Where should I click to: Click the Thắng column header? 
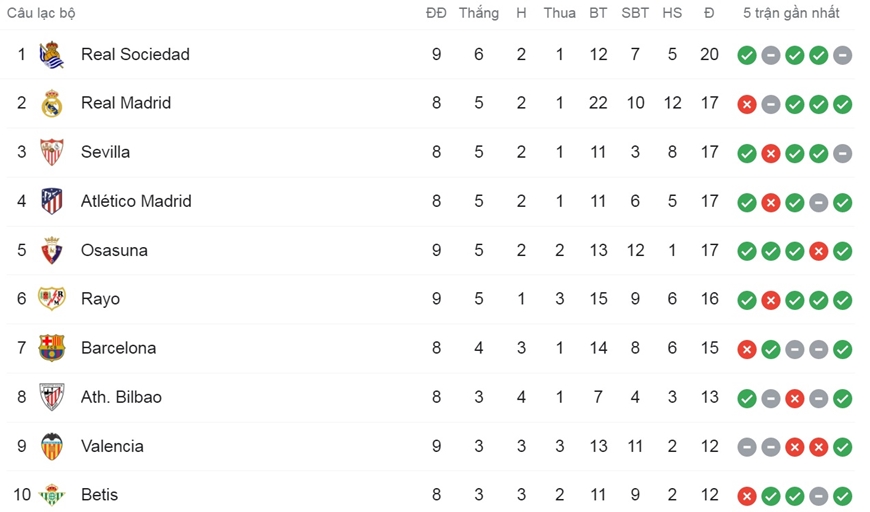coord(478,13)
